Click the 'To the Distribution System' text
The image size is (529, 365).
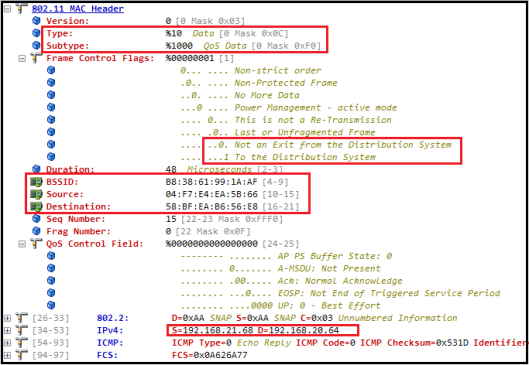click(x=305, y=157)
